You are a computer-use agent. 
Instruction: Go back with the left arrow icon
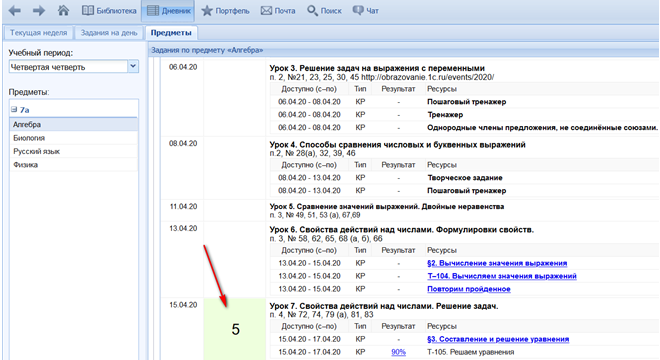tap(15, 11)
